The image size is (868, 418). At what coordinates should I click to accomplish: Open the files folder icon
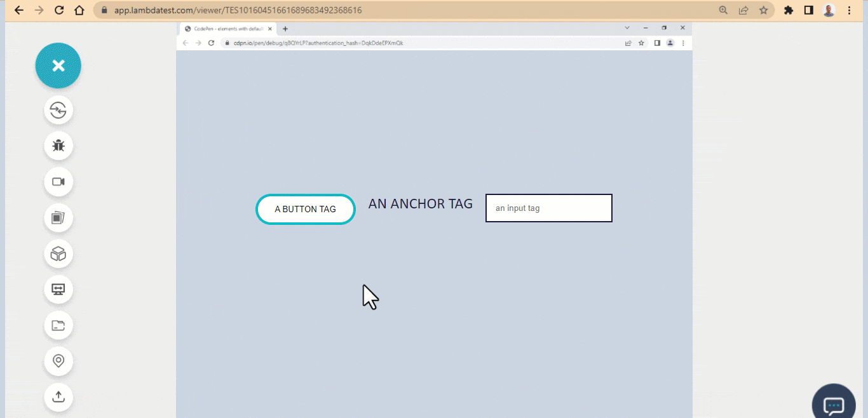(58, 326)
